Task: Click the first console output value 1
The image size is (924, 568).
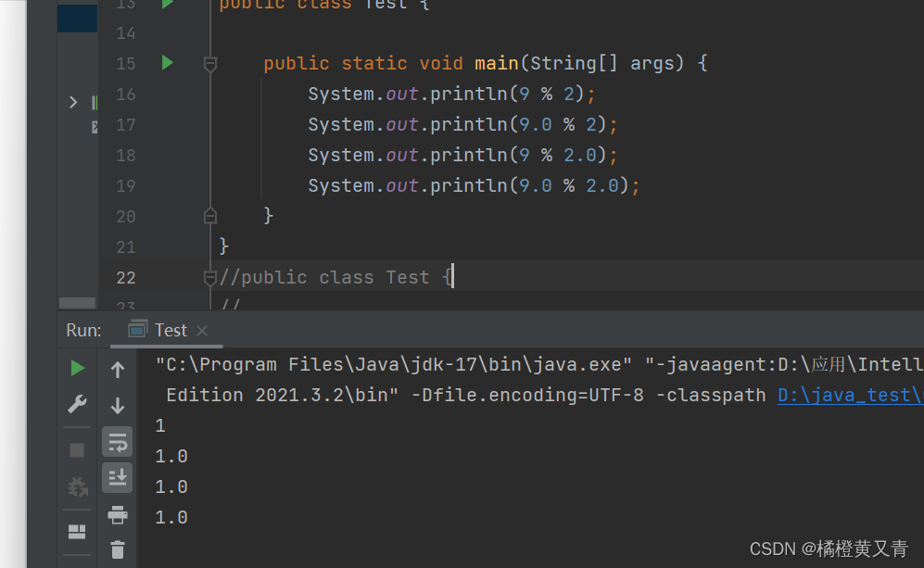Action: (160, 425)
